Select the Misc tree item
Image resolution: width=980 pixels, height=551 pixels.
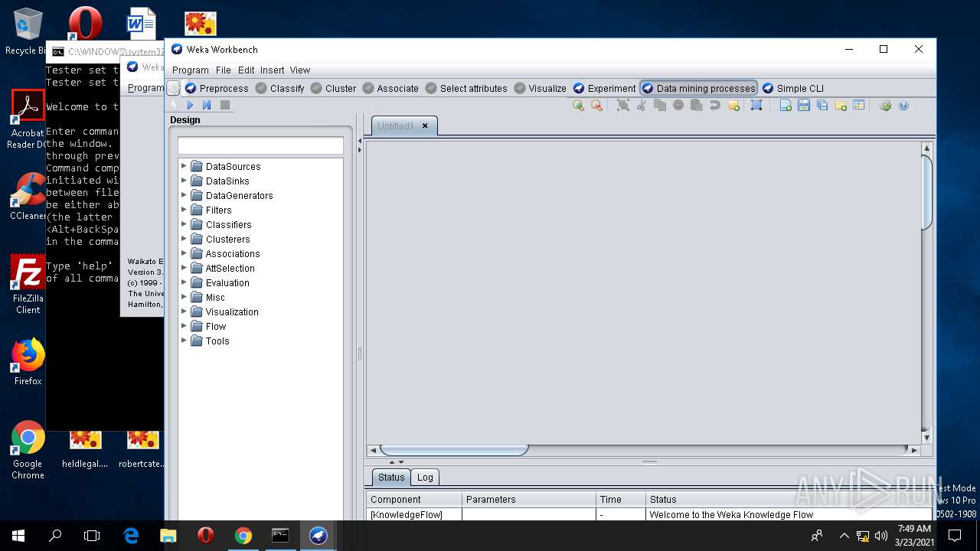coord(215,297)
